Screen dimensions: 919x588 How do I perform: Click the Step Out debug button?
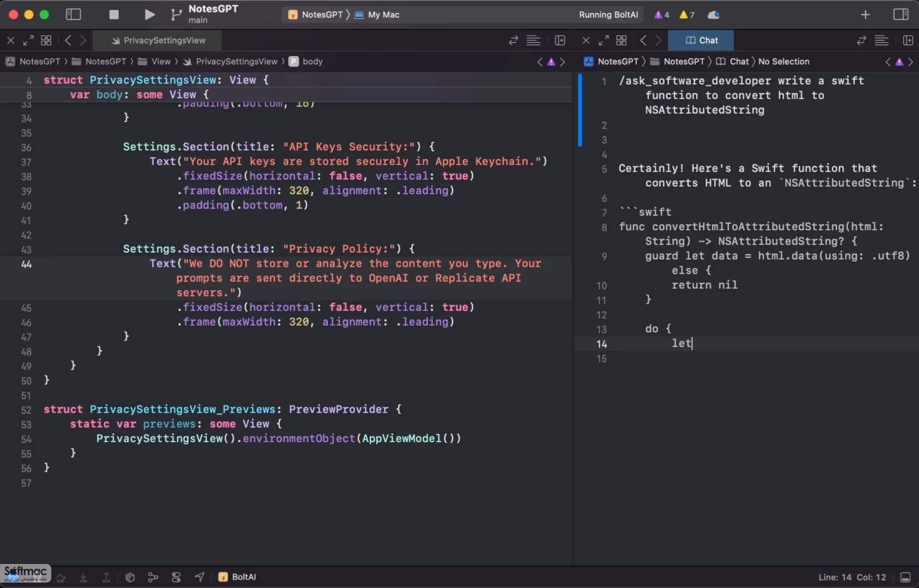pyautogui.click(x=106, y=577)
